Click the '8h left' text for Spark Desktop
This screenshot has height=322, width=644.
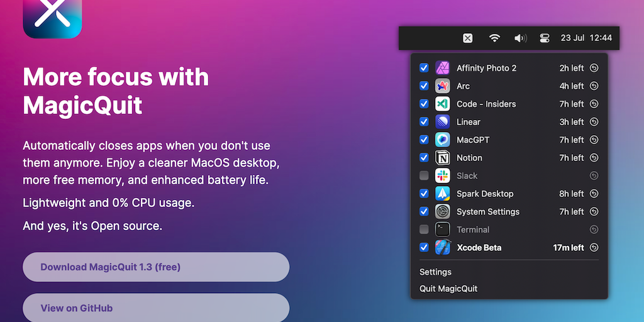[571, 194]
